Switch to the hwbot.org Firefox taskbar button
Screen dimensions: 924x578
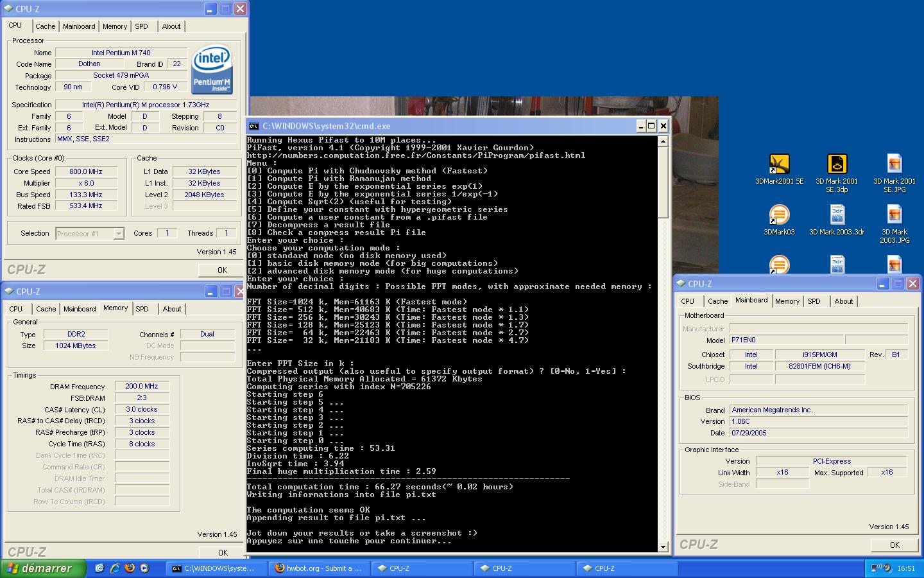318,568
